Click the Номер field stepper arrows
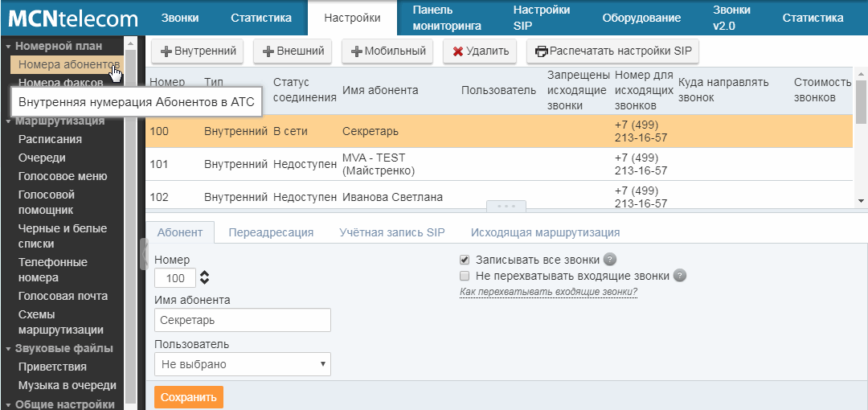Viewport: 868px width, 410px height. click(x=204, y=278)
